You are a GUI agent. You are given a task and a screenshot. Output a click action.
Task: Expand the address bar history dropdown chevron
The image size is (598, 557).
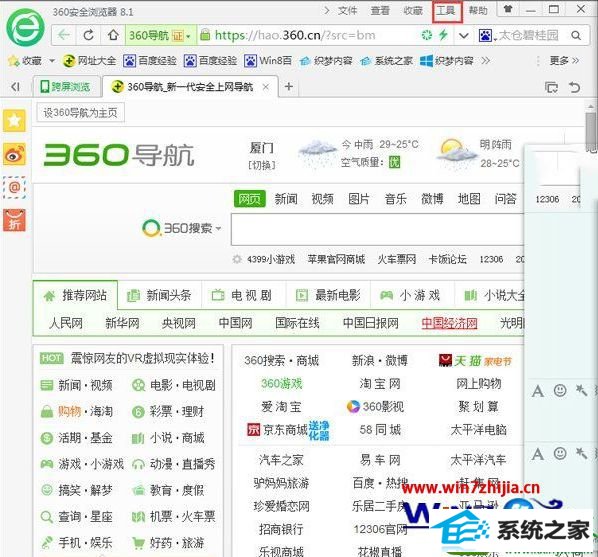click(x=464, y=36)
